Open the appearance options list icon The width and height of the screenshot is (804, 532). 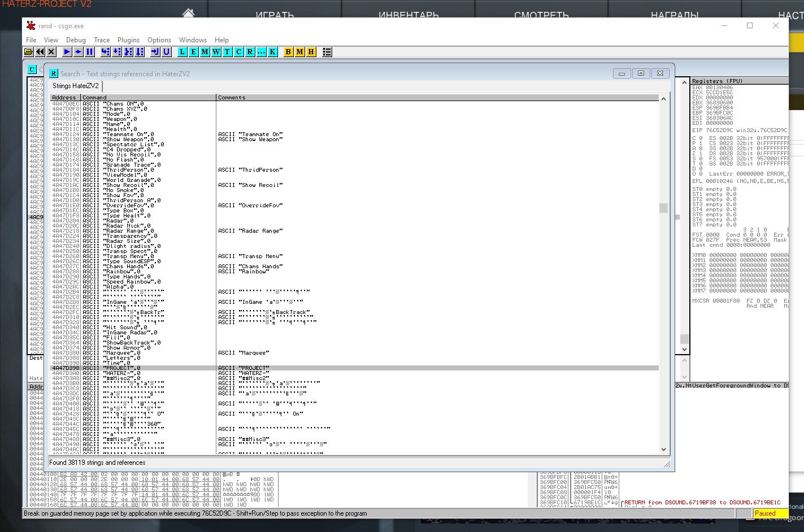(x=327, y=52)
